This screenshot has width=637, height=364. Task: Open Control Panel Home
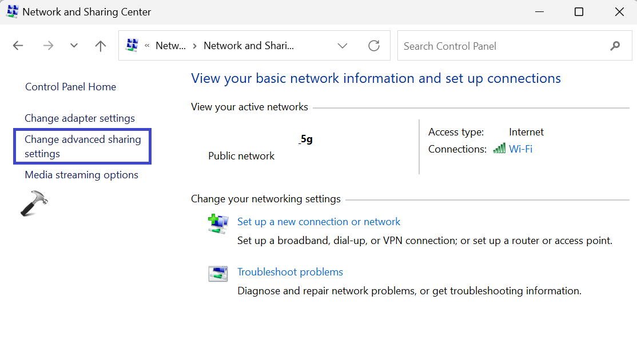(70, 87)
